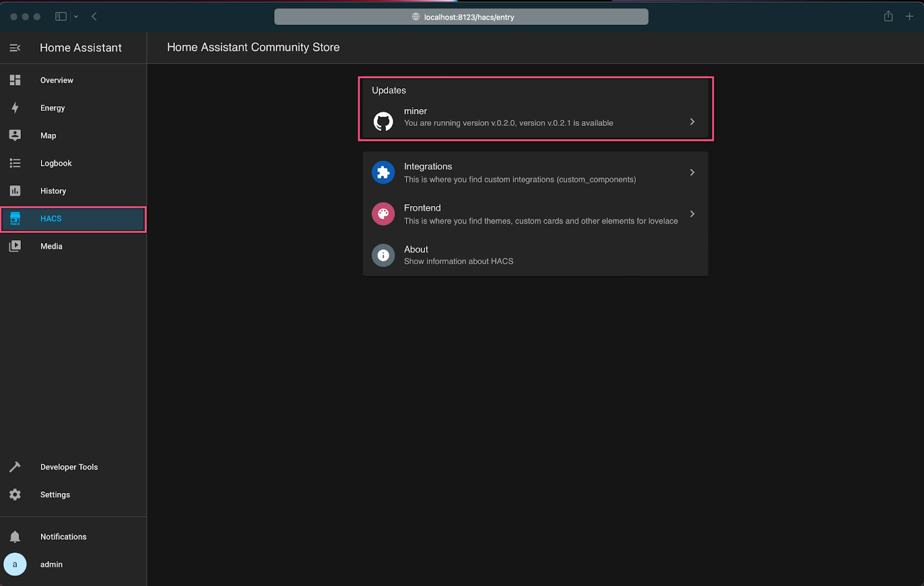This screenshot has width=924, height=586.
Task: Open Frontend via its chevron arrow
Action: [x=692, y=214]
